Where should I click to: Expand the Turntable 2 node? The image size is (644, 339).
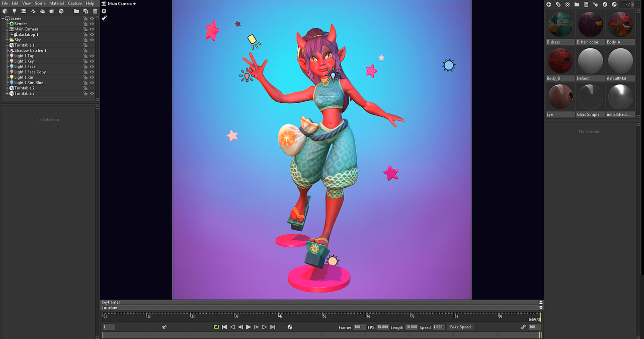point(7,88)
